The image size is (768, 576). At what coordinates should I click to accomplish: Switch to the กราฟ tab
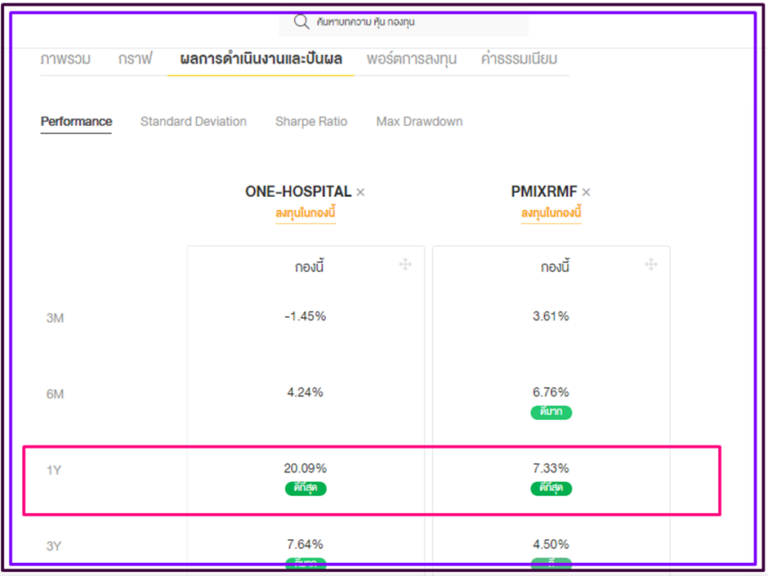coord(135,59)
